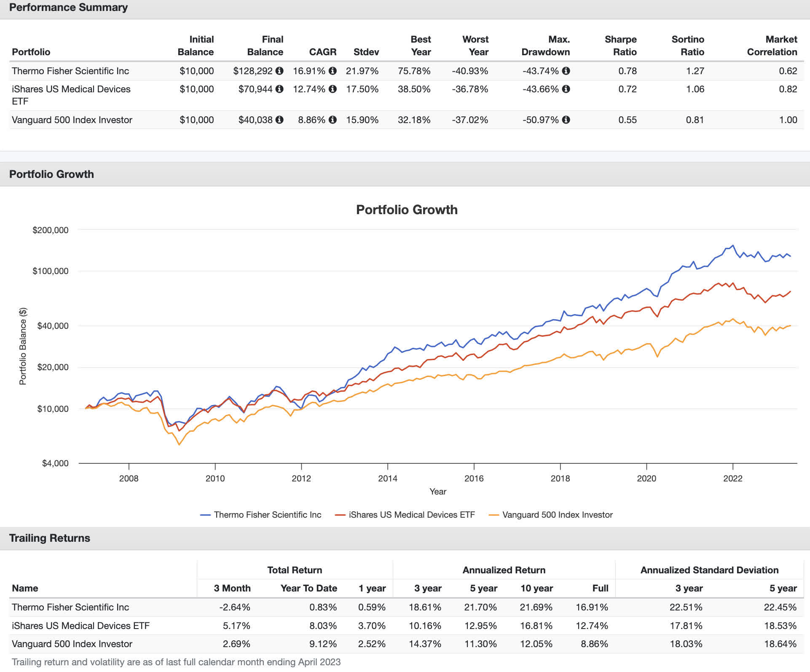This screenshot has height=672, width=810.
Task: Click info icon next to iShares $70,944 balance
Action: tap(279, 89)
